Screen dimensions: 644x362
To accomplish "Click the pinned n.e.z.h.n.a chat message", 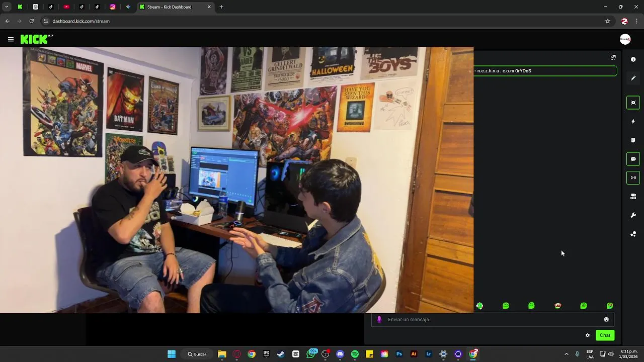I will pos(545,71).
